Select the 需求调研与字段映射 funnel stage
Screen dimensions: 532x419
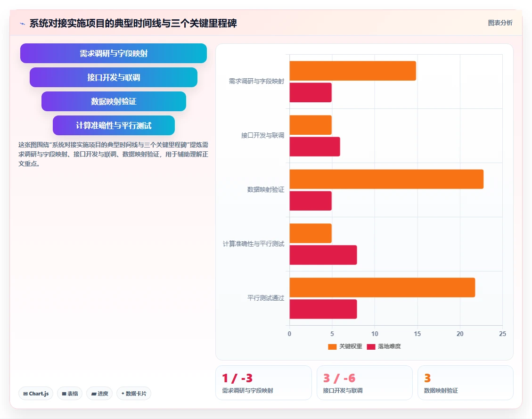[113, 53]
